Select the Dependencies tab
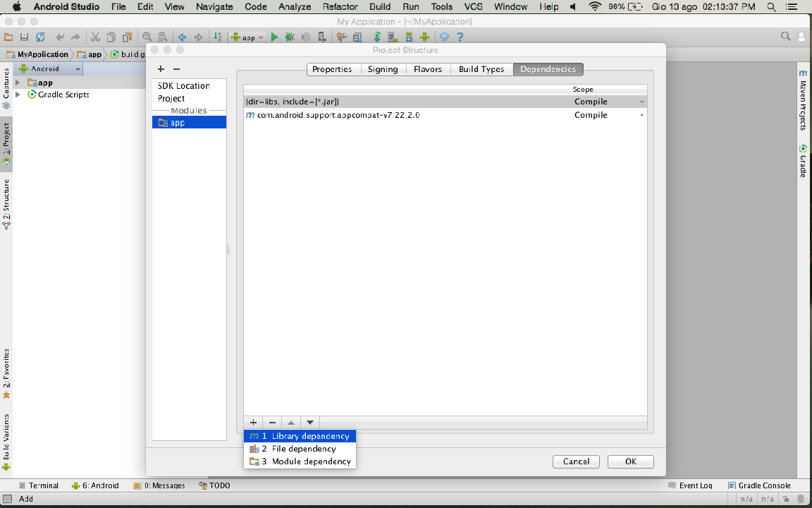Image resolution: width=812 pixels, height=508 pixels. [x=548, y=69]
